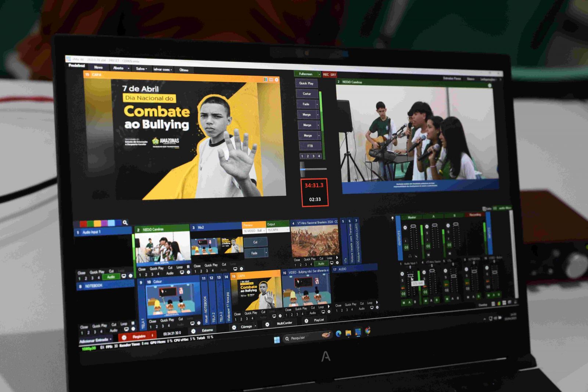Image resolution: width=588 pixels, height=392 pixels.
Task: Click the Cortar transition button
Action: 307,94
